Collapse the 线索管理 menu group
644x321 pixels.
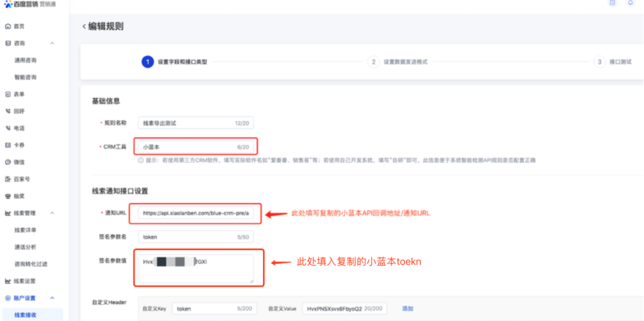(52, 213)
